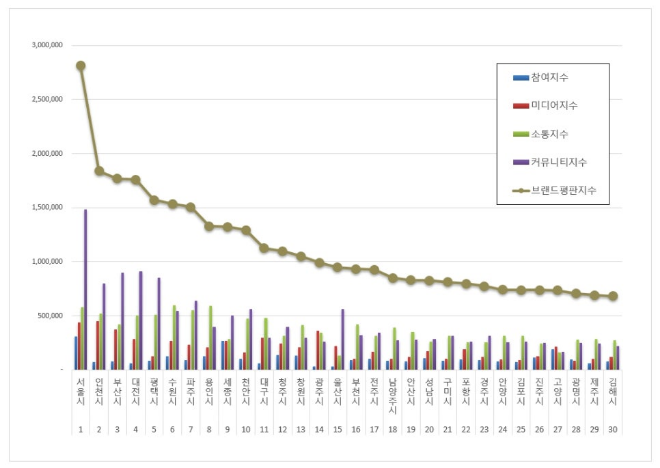Click the green 소통지수 legend swatch
The width and height of the screenshot is (660, 468).
coord(521,133)
